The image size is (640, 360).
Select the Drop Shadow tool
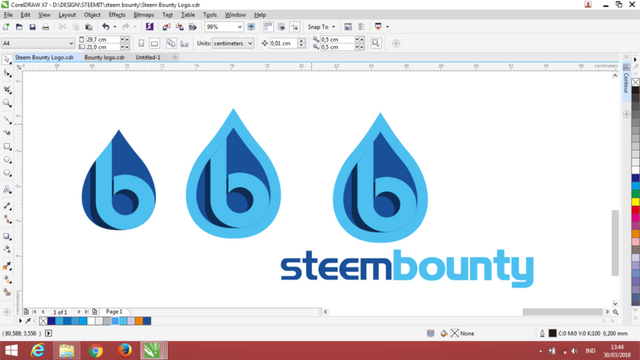click(7, 236)
